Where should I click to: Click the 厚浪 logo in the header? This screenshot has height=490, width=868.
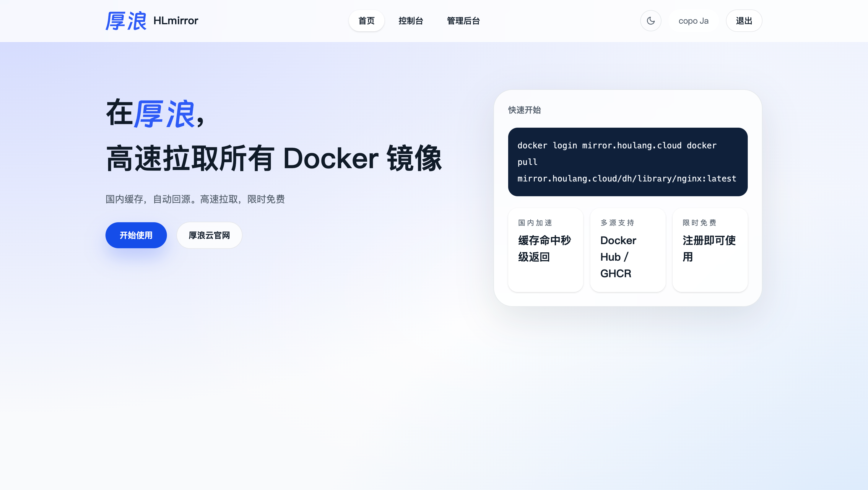point(126,21)
